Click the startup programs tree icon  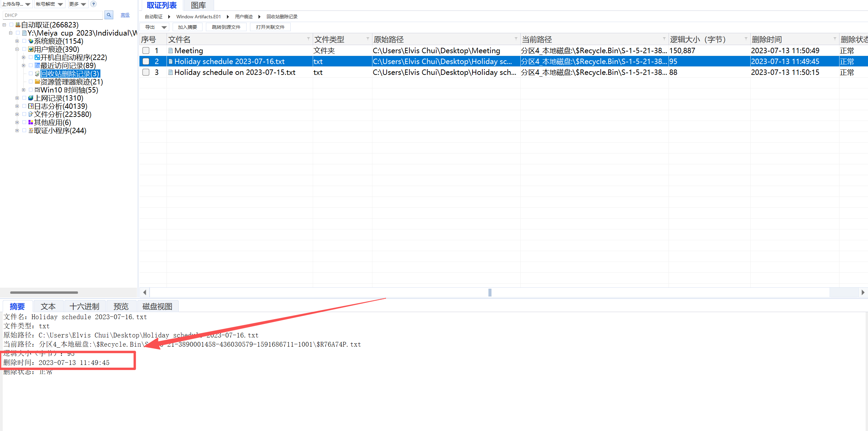tap(37, 57)
